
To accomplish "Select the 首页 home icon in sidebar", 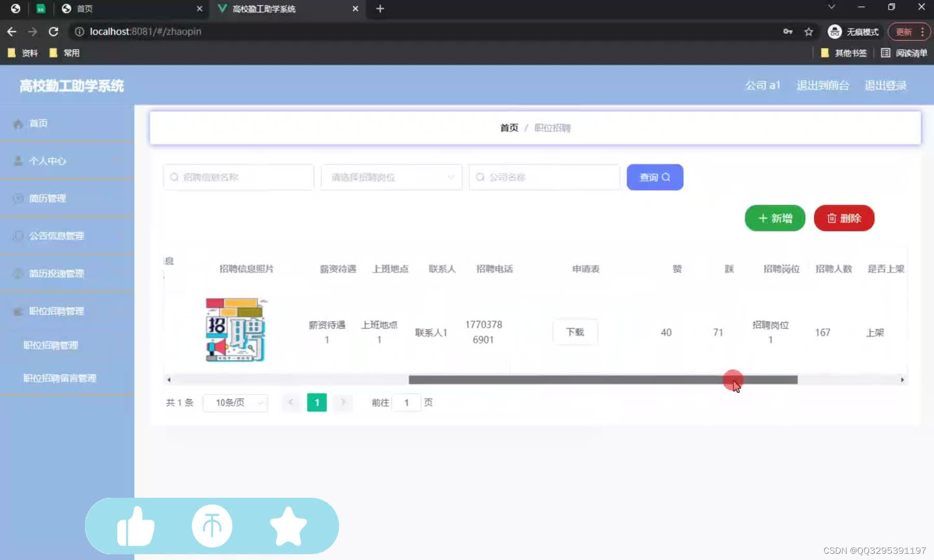I will [18, 123].
